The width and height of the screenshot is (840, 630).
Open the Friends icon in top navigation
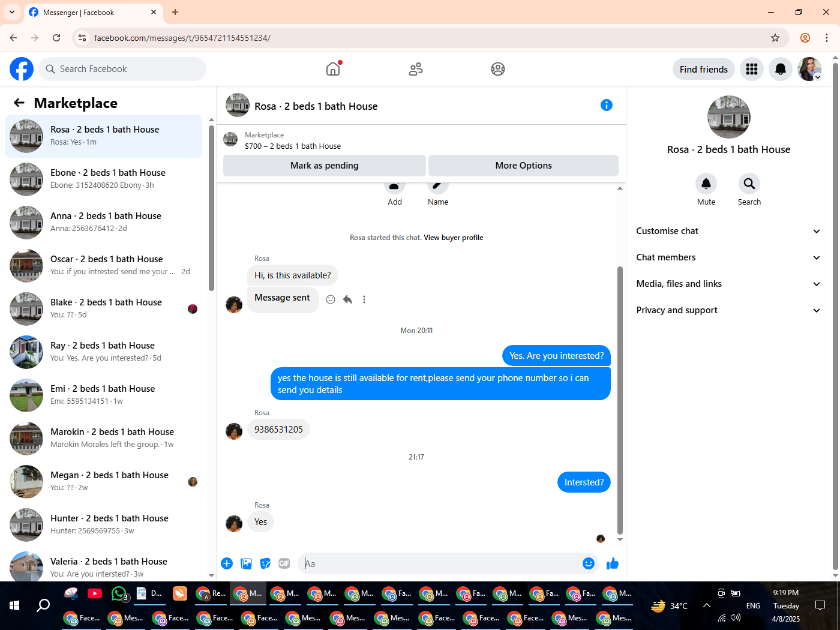pos(416,69)
